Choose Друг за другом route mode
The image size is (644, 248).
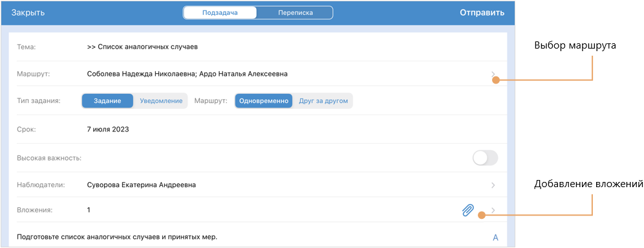tap(323, 101)
